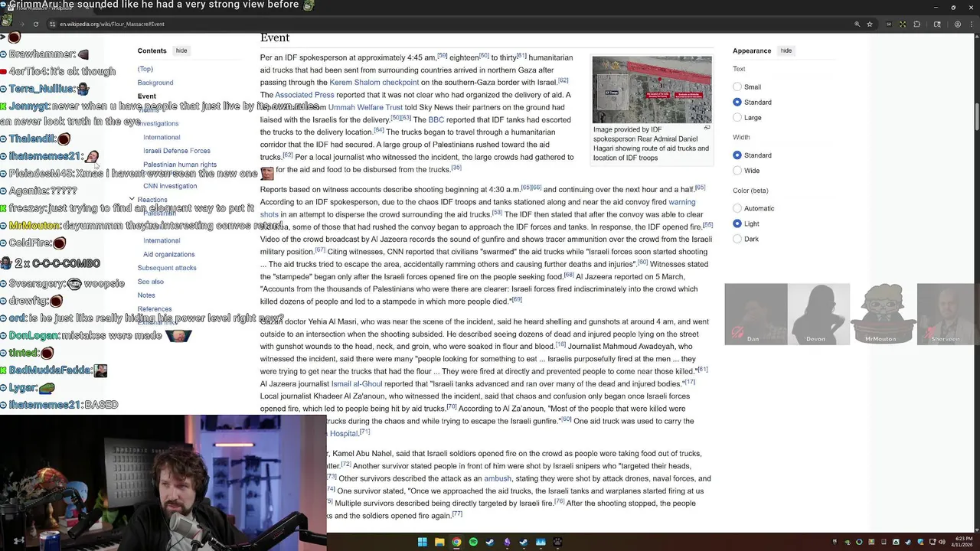Viewport: 980px width, 551px height.
Task: Open the Associated Press link
Action: click(x=305, y=95)
